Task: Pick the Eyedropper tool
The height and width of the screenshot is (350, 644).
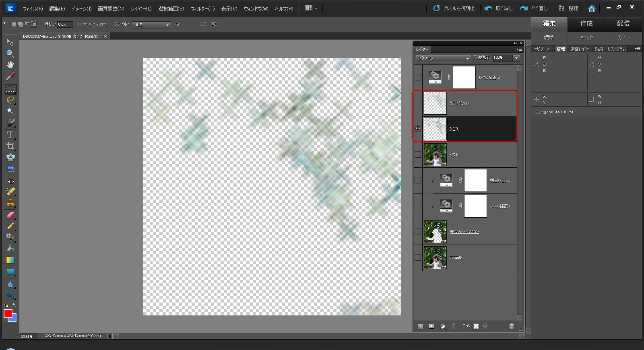Action: [10, 76]
